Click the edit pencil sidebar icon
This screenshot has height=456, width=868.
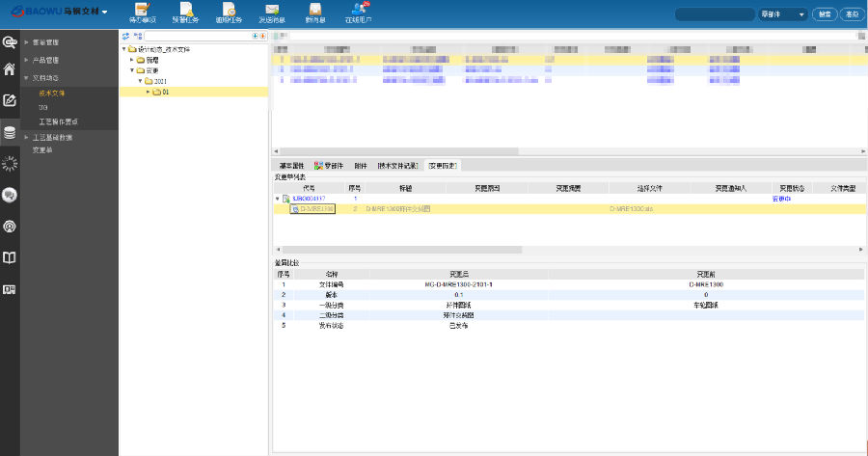point(10,100)
